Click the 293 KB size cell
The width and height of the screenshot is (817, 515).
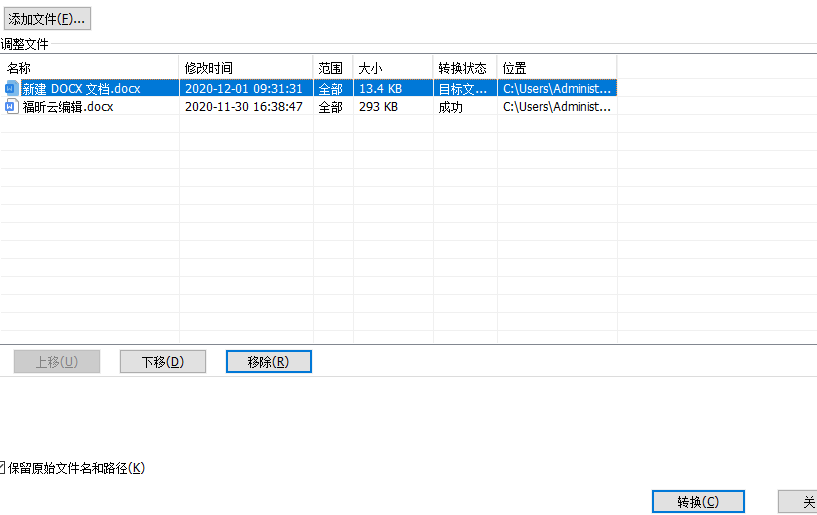pos(378,107)
